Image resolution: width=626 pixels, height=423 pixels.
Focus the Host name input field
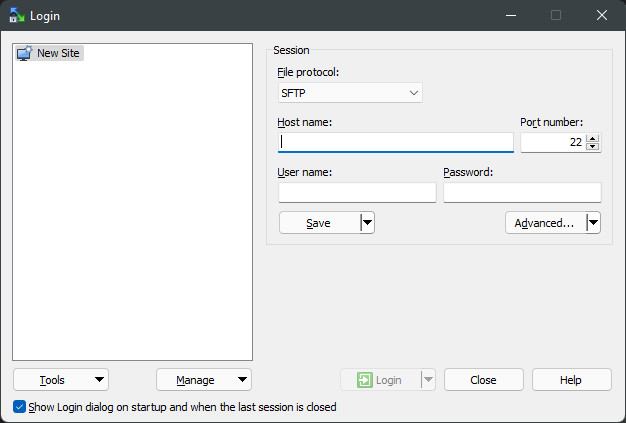(396, 142)
